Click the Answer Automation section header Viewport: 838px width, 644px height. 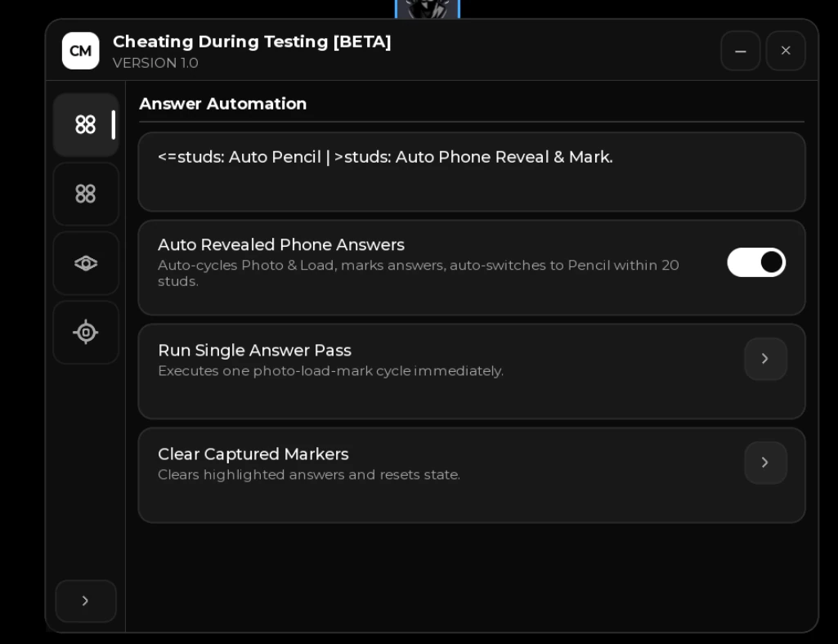[223, 104]
